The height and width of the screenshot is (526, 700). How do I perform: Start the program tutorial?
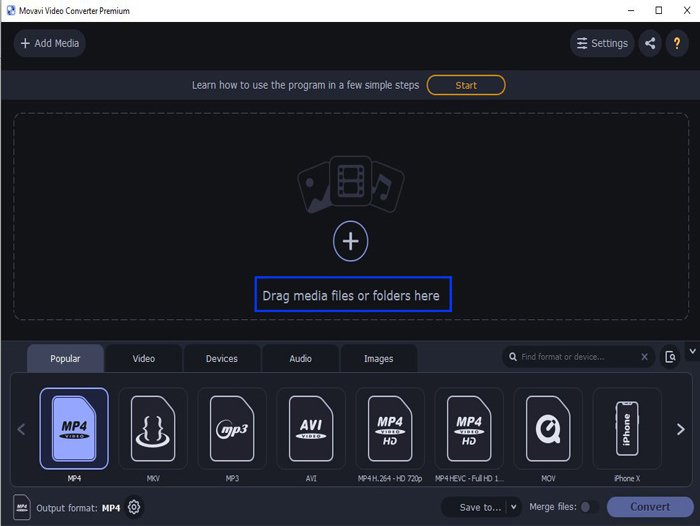[466, 85]
